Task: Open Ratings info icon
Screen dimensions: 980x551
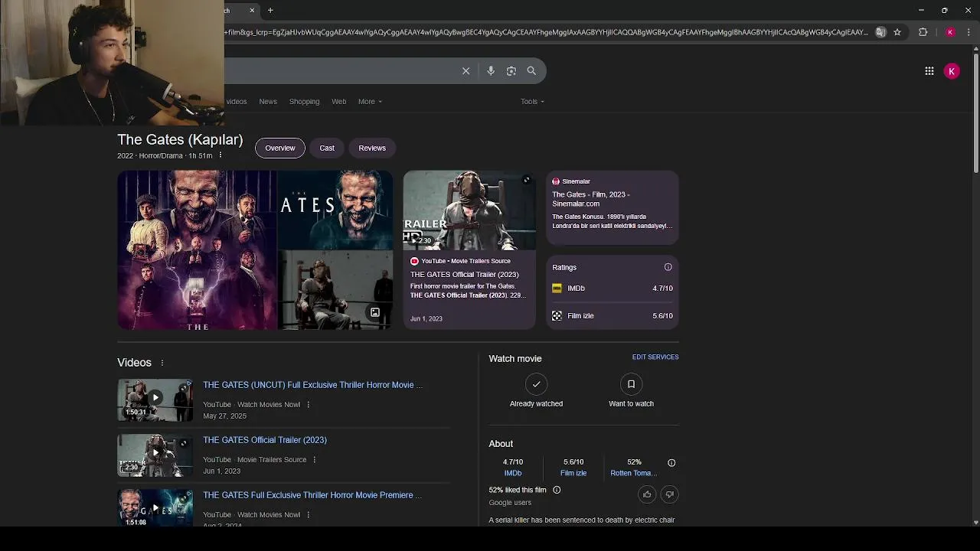Action: (668, 267)
